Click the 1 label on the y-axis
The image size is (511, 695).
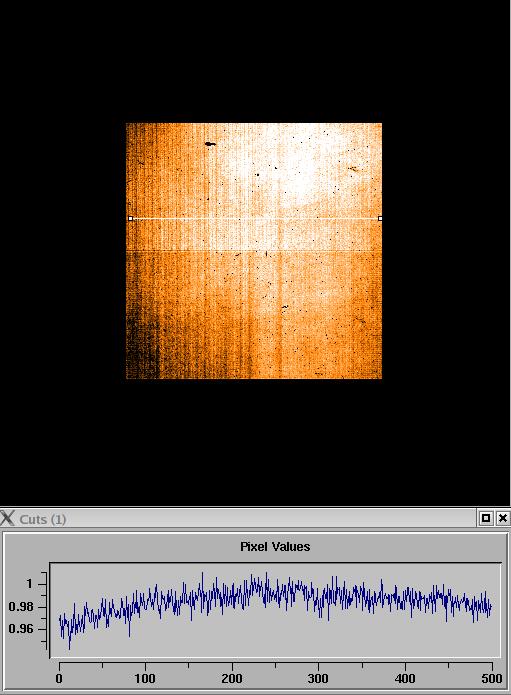[30, 584]
